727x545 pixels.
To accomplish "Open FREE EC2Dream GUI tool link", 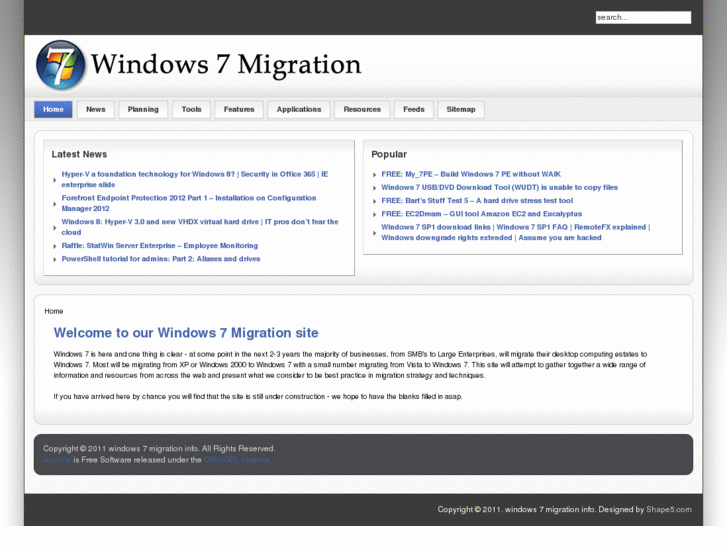I will (x=481, y=214).
